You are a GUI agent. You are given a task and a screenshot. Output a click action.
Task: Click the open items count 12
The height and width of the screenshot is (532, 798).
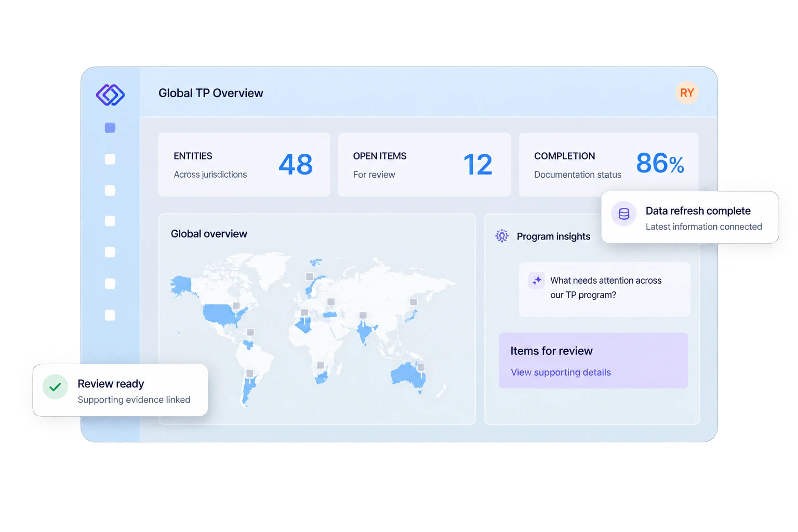(x=477, y=165)
